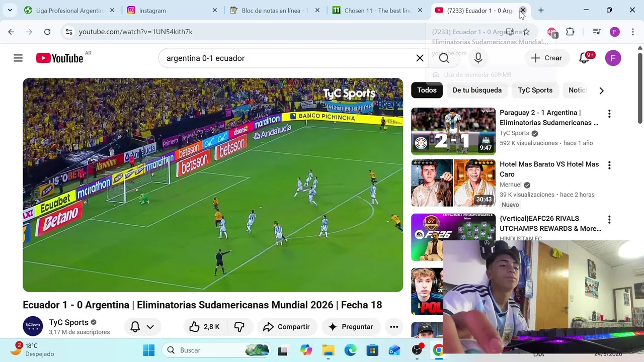Open the YouTube account avatar menu
The image size is (644, 362).
[x=613, y=58]
